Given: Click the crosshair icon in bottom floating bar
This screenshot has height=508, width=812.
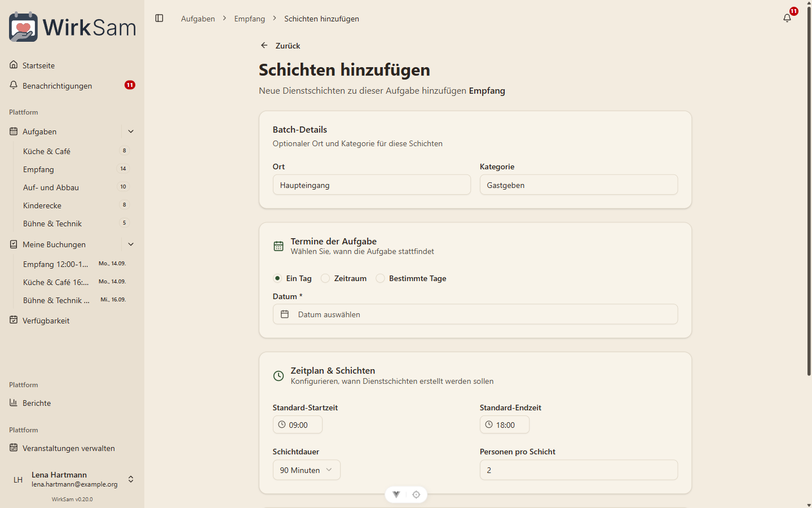Looking at the screenshot, I should point(416,494).
